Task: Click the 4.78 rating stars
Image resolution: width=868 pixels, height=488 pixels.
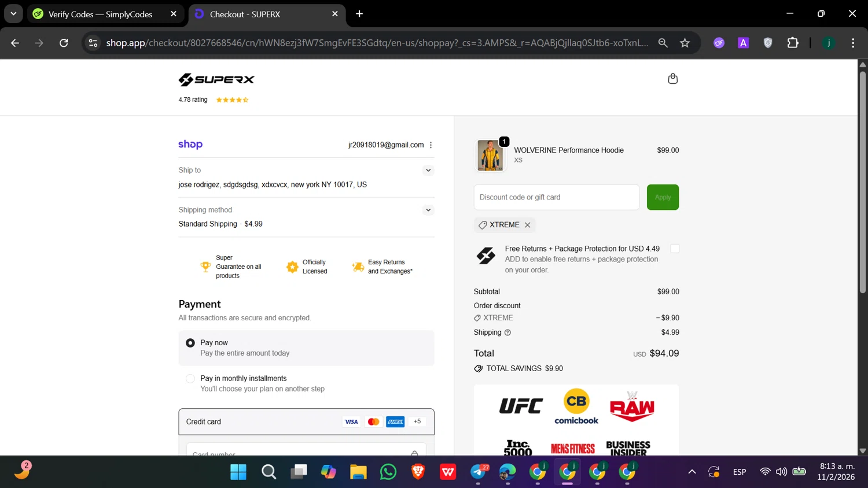Action: click(x=232, y=100)
